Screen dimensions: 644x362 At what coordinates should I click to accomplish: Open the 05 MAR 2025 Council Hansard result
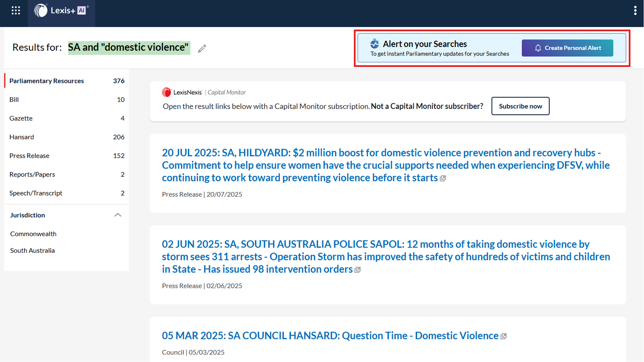tap(330, 336)
